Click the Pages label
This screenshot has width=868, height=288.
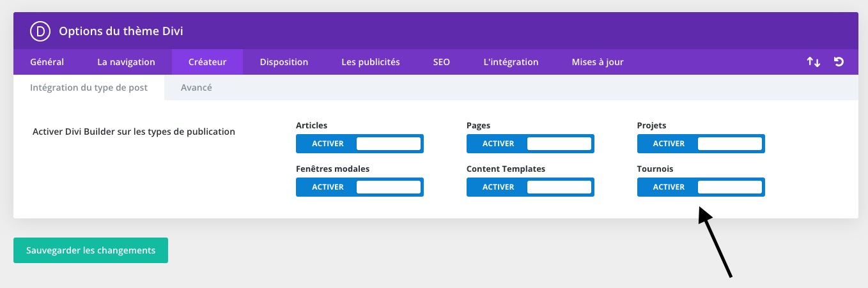(x=479, y=126)
